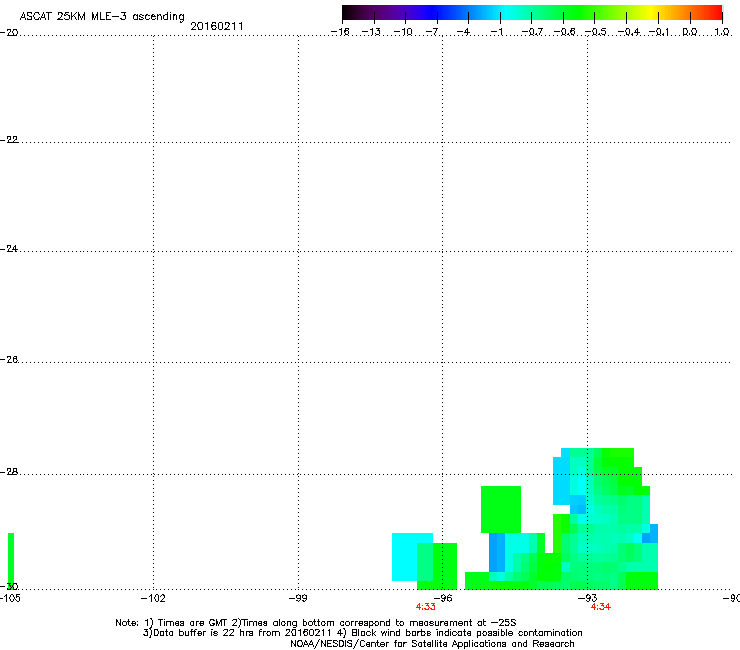This screenshot has width=740, height=650.
Task: Click the -93 longitude axis label
Action: click(x=587, y=599)
